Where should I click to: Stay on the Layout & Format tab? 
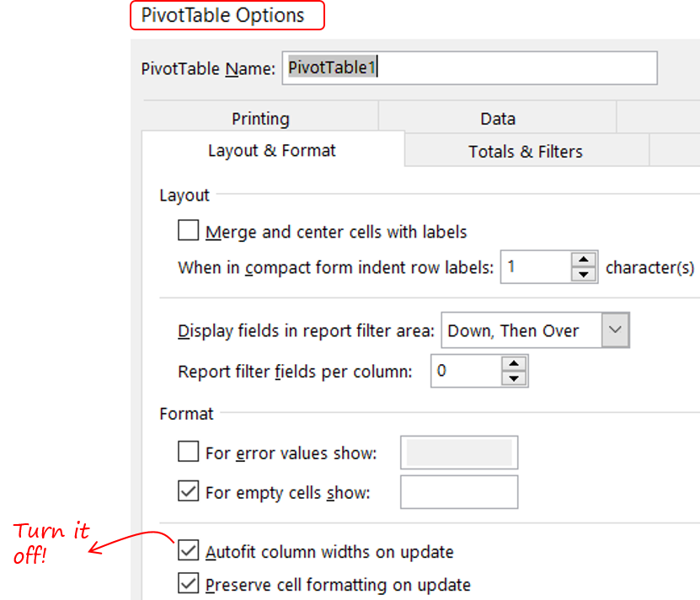click(x=271, y=151)
